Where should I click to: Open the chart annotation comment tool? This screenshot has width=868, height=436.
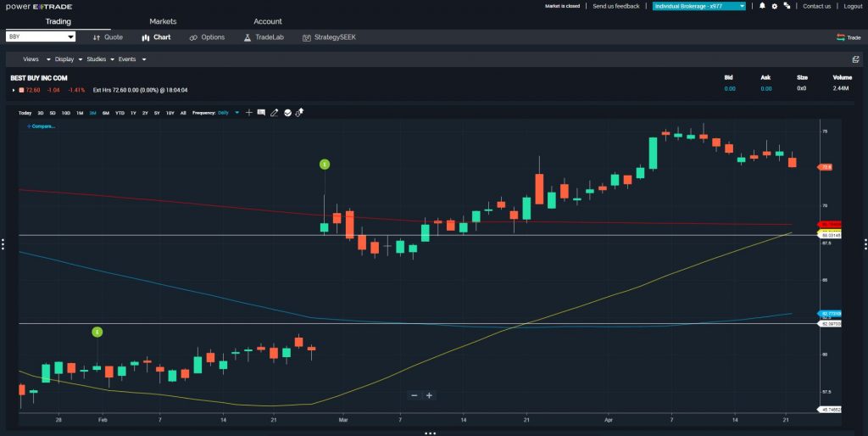coord(261,113)
